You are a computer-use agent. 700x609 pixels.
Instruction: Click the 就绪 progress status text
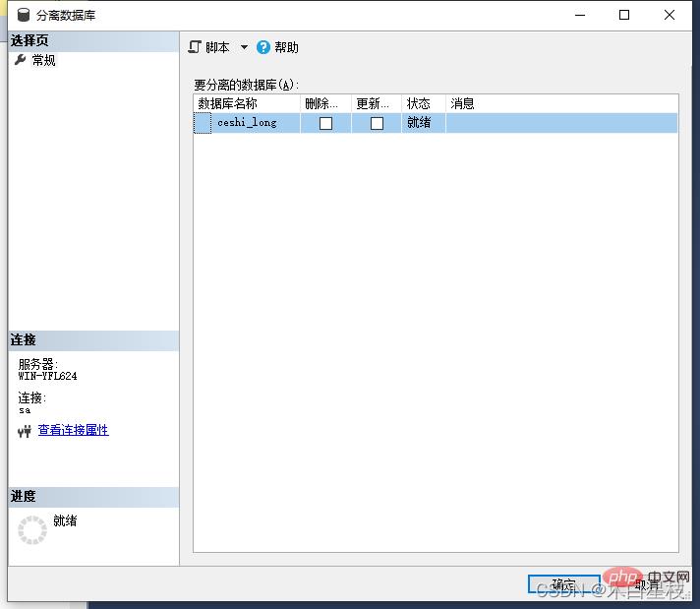pyautogui.click(x=65, y=520)
